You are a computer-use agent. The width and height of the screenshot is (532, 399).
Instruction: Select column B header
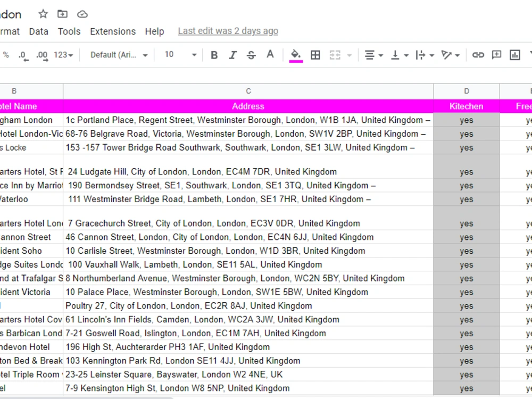(x=31, y=92)
